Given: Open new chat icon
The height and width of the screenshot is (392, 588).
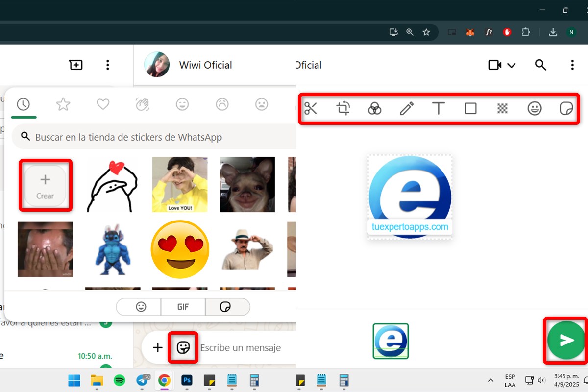Looking at the screenshot, I should click(x=76, y=65).
